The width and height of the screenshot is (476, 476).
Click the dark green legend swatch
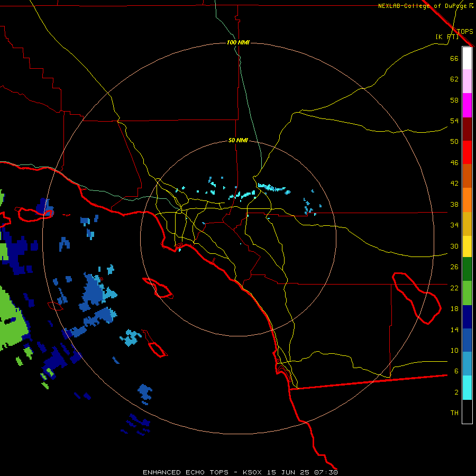[x=467, y=269]
